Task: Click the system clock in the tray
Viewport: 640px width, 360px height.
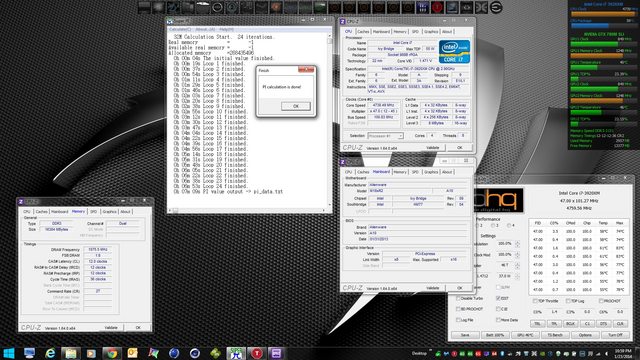Action: [623, 353]
